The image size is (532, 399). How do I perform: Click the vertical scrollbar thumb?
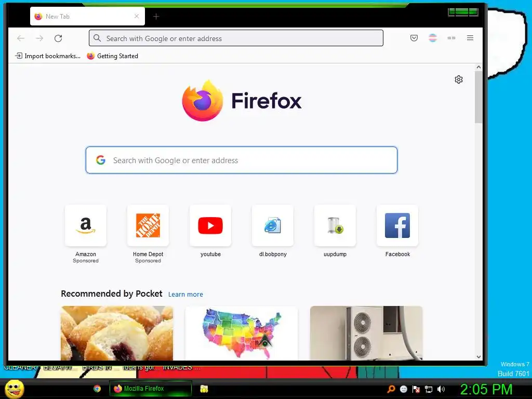[478, 97]
